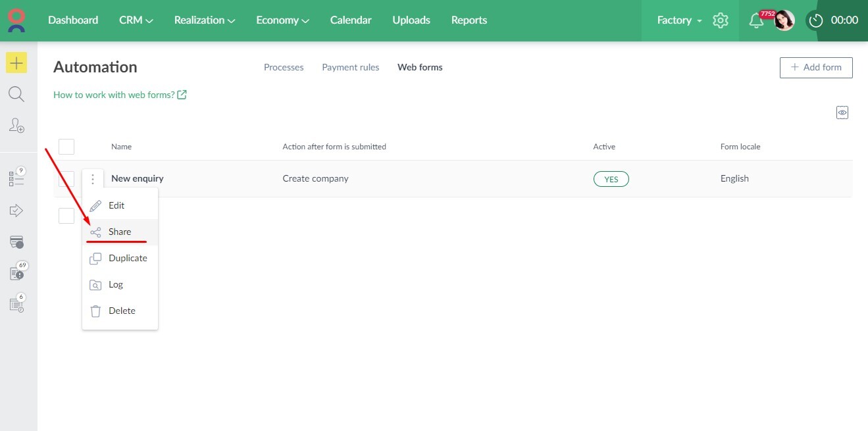Click the eye column visibility toggle
This screenshot has height=431, width=868.
[x=842, y=113]
